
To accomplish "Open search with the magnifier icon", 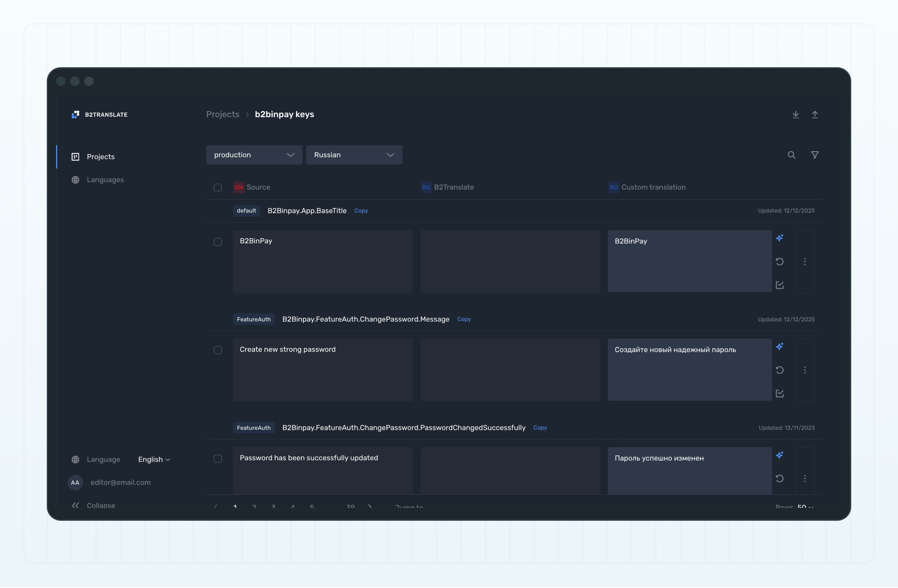I will [791, 155].
